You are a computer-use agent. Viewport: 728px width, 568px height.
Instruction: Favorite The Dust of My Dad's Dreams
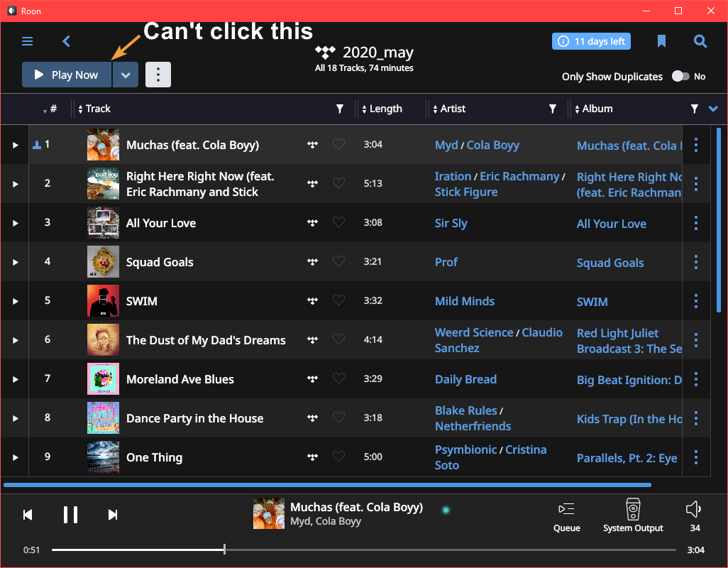tap(339, 339)
